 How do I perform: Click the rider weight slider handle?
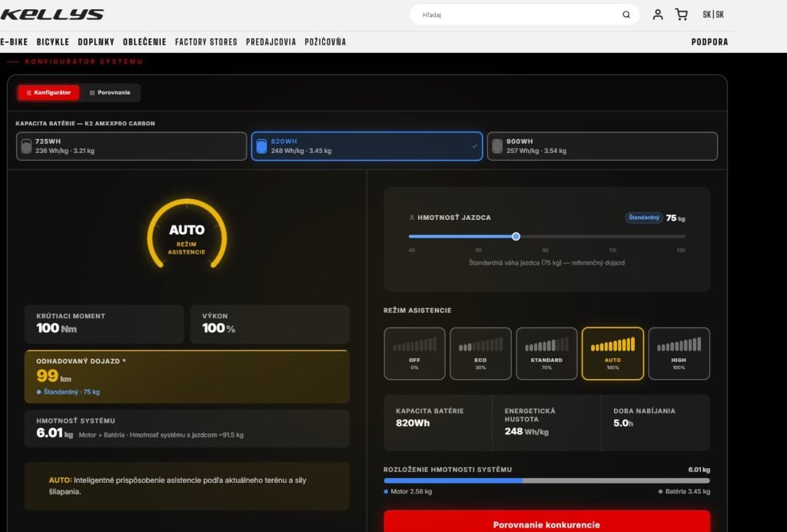click(516, 236)
